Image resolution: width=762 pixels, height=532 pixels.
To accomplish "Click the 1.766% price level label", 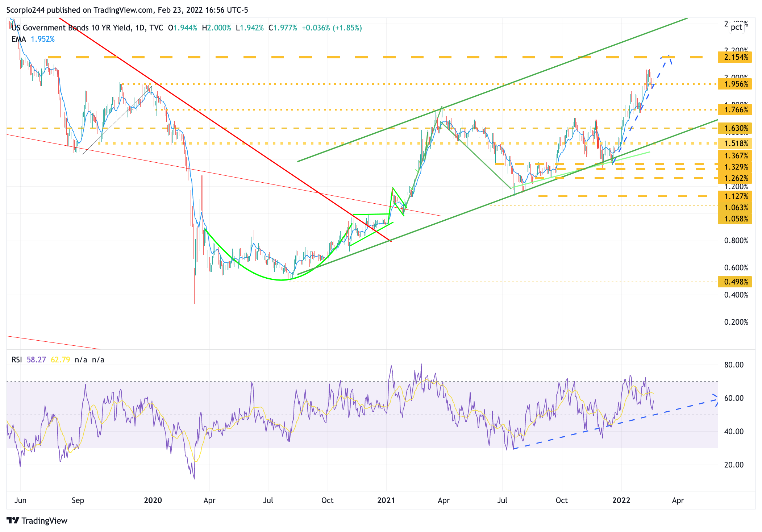I will 736,110.
